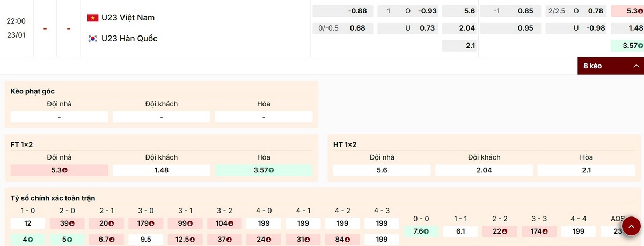This screenshot has width=644, height=246.
Task: Bet on correct score 1-0 at odds 12
Action: click(x=27, y=223)
